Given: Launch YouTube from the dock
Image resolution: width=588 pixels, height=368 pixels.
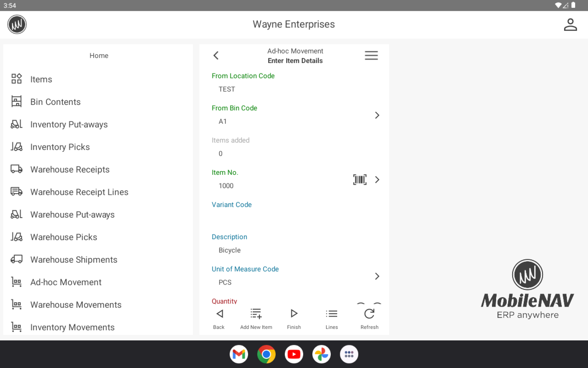Looking at the screenshot, I should click(x=294, y=354).
